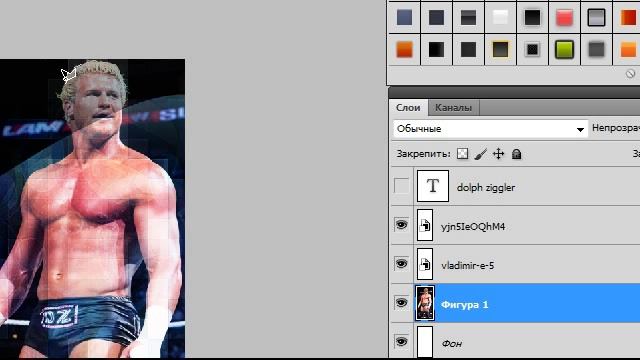Apply the red style swatch
The image size is (640, 360).
point(564,18)
